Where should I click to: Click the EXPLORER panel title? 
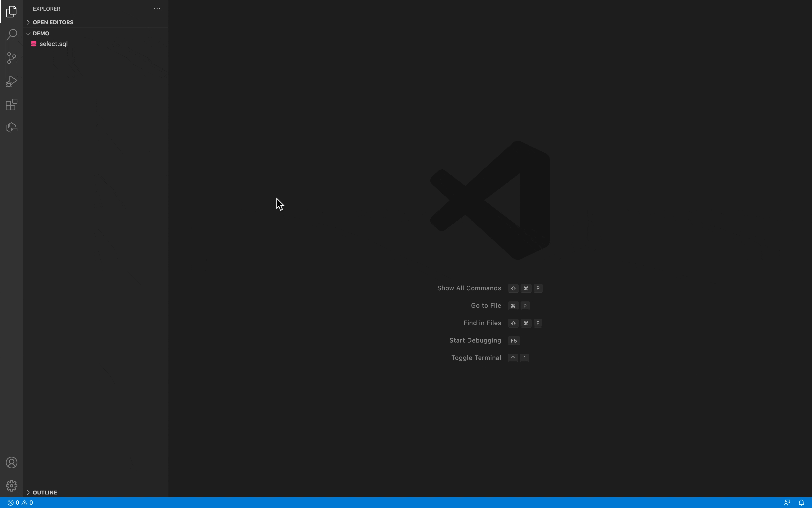pos(47,9)
